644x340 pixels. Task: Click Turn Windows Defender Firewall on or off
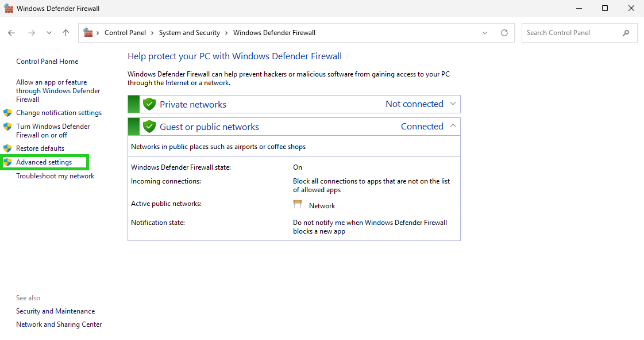coord(53,130)
